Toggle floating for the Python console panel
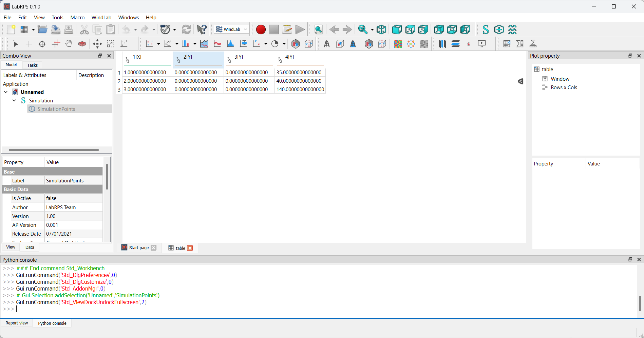Screen dimensions: 644x338 click(630, 259)
